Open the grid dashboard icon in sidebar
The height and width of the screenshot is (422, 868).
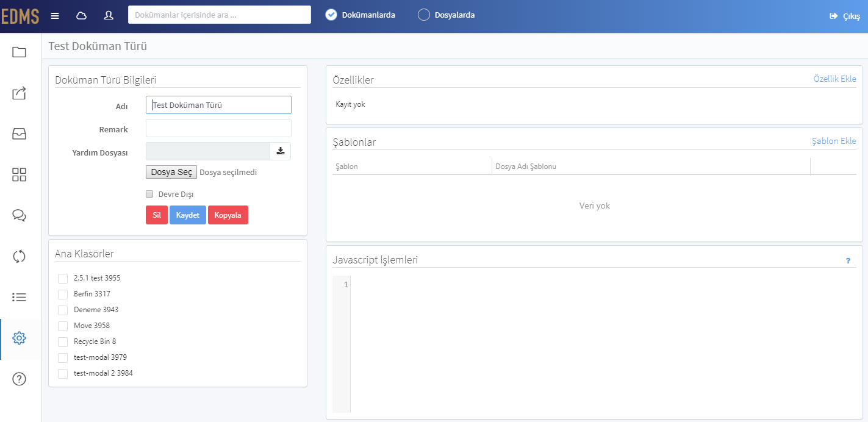tap(20, 175)
